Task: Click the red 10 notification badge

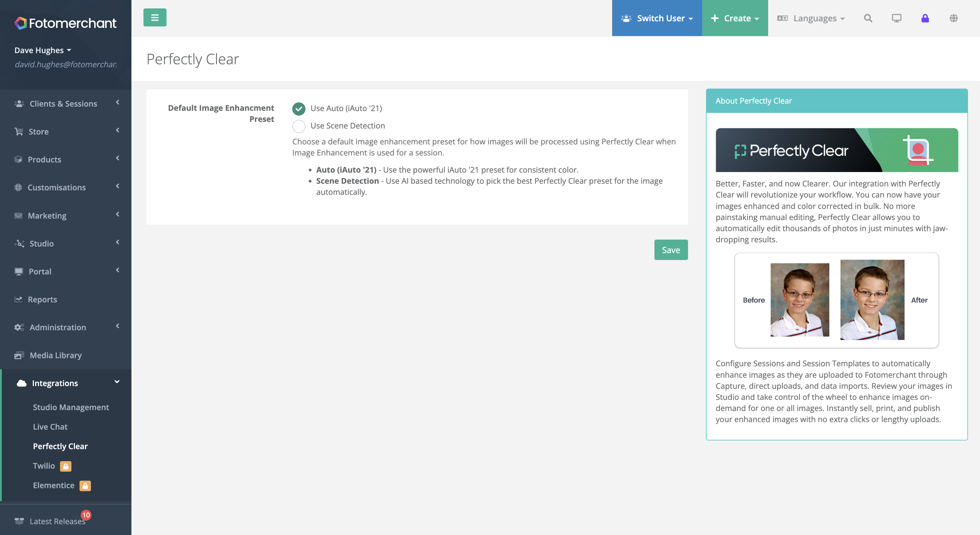Action: 86,515
